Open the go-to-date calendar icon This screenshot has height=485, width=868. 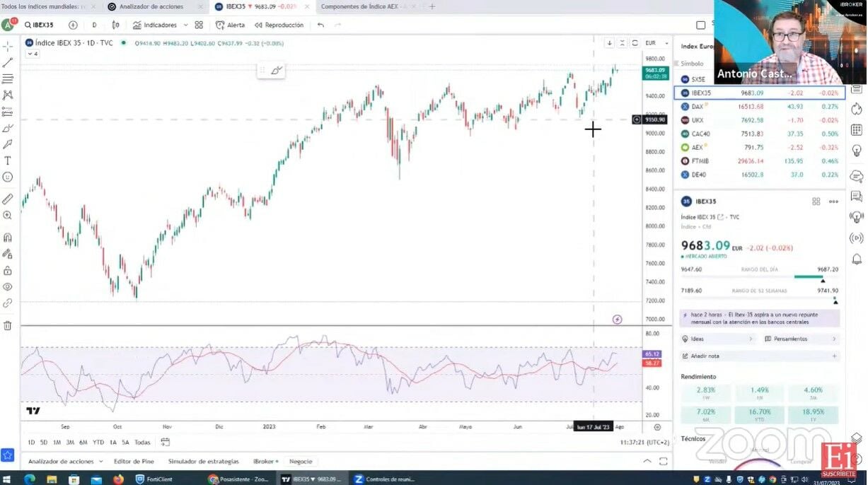(165, 443)
